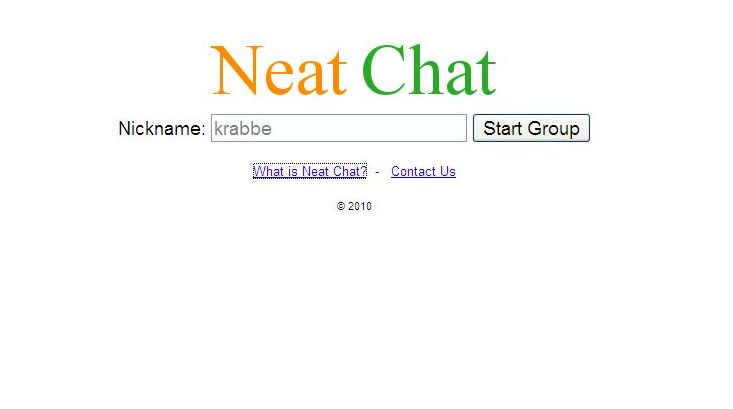Image resolution: width=733 pixels, height=409 pixels.
Task: Click the © 2010 copyright text
Action: click(354, 206)
